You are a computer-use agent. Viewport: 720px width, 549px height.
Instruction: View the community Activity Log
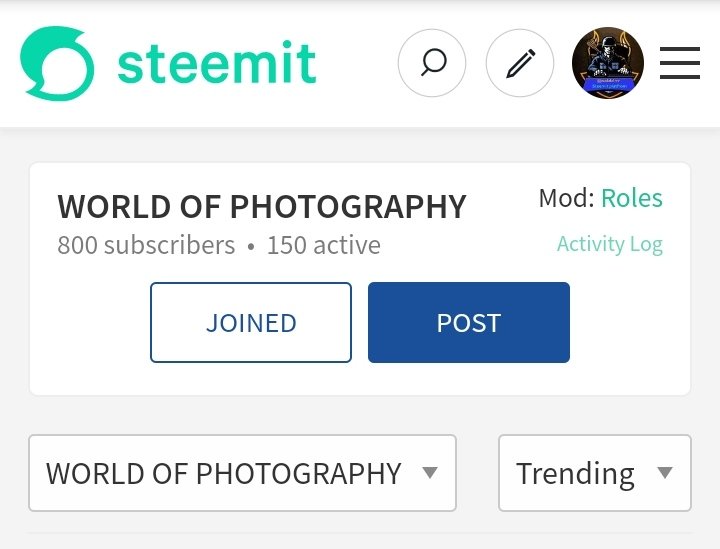tap(610, 244)
